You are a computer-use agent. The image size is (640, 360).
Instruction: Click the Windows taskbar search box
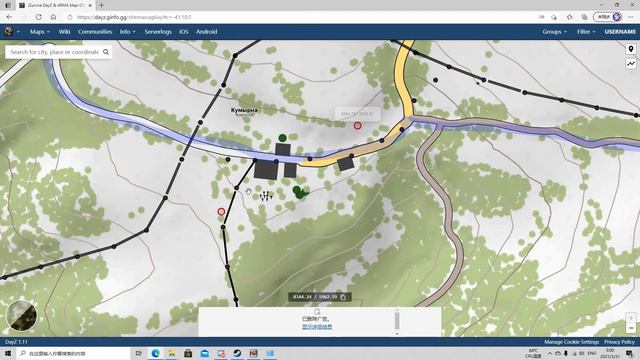(73, 353)
